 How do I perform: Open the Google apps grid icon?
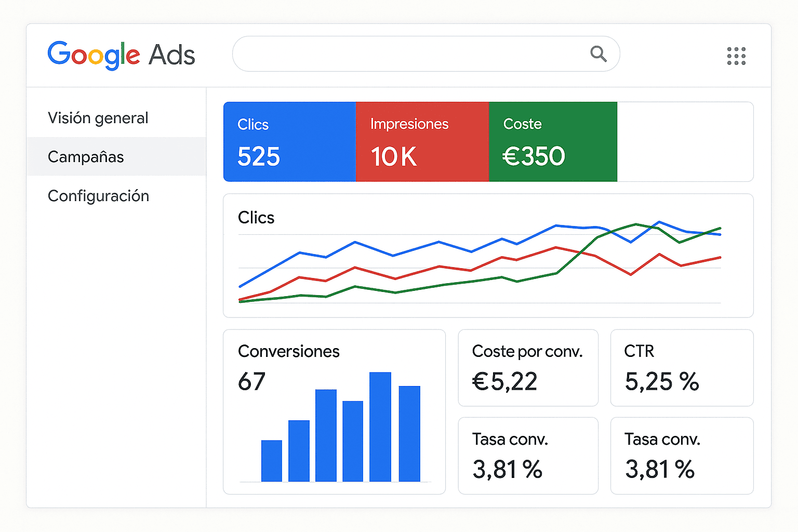coord(736,56)
